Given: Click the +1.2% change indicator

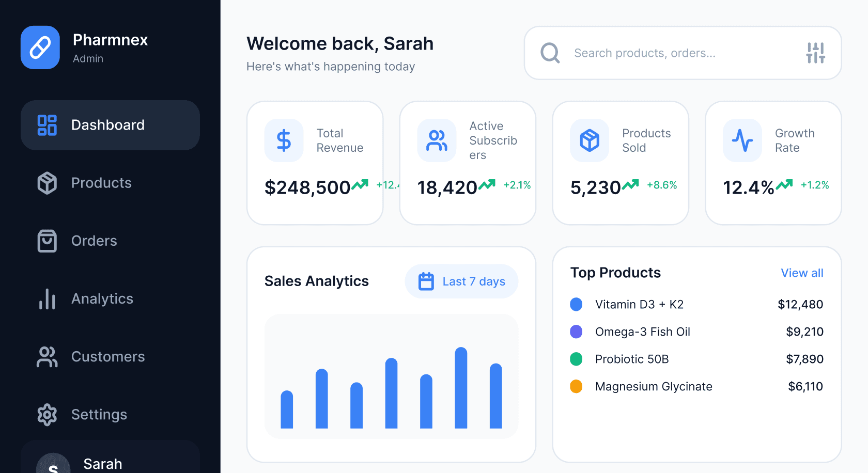Looking at the screenshot, I should click(815, 185).
